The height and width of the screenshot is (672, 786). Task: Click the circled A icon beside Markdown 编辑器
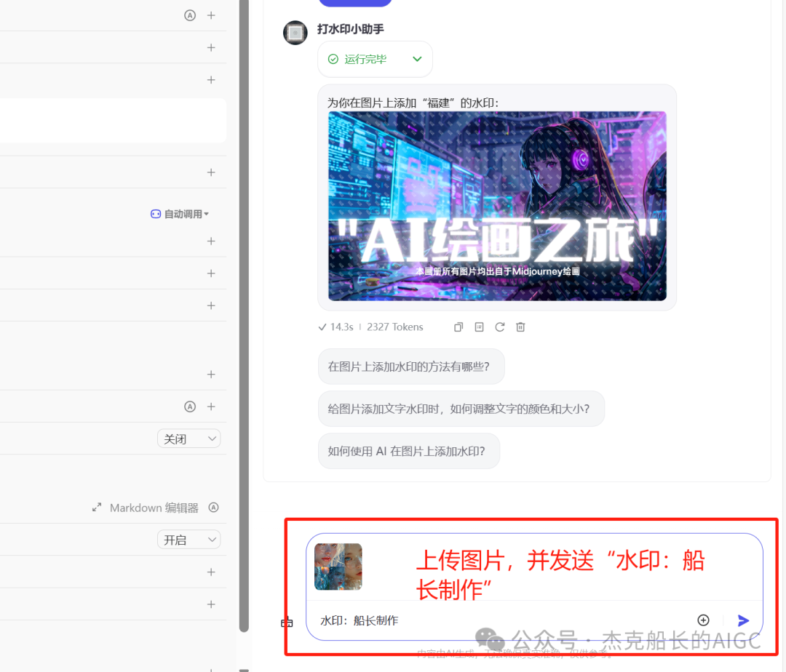point(213,507)
